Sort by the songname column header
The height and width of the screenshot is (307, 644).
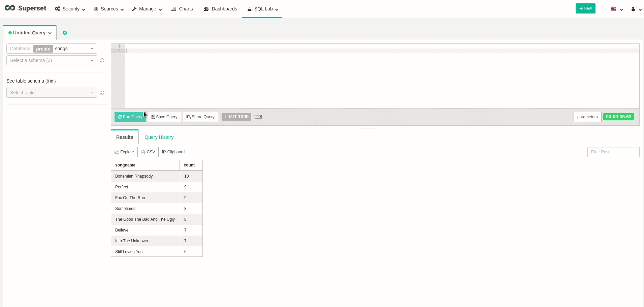pos(145,165)
